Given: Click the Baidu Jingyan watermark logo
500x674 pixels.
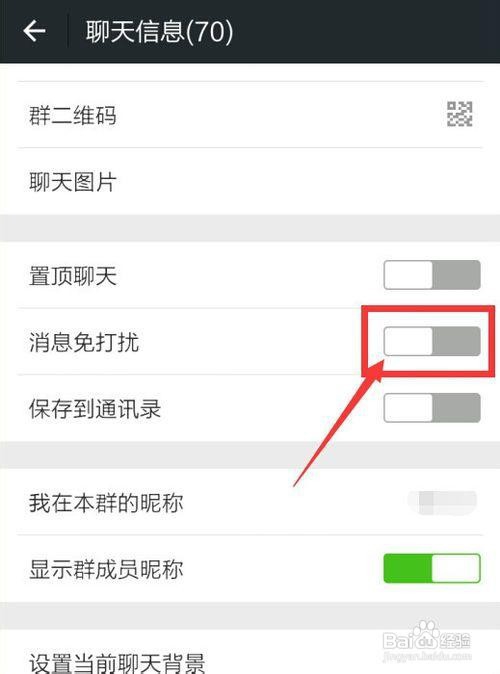Looking at the screenshot, I should coord(426,637).
